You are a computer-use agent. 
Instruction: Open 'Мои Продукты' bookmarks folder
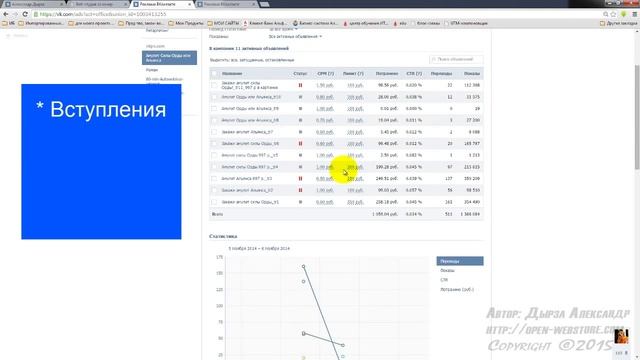tap(186, 23)
